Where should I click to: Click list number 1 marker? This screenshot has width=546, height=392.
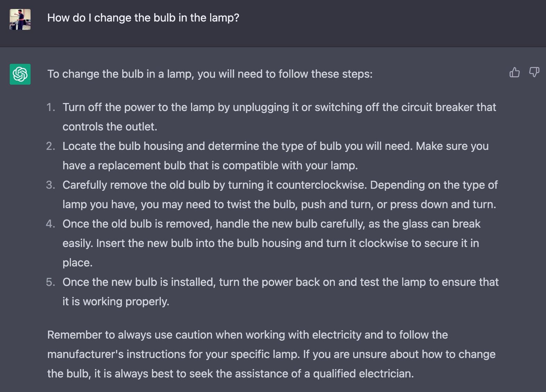pyautogui.click(x=51, y=107)
